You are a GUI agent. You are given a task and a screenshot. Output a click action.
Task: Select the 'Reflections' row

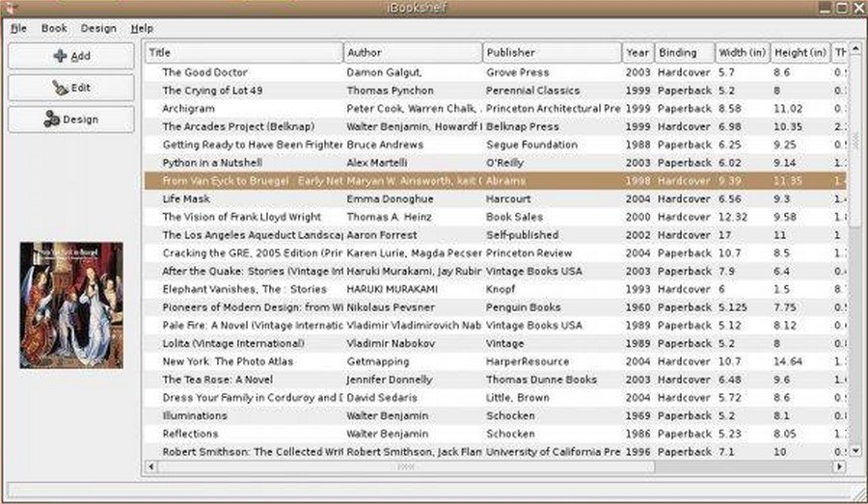(496, 434)
